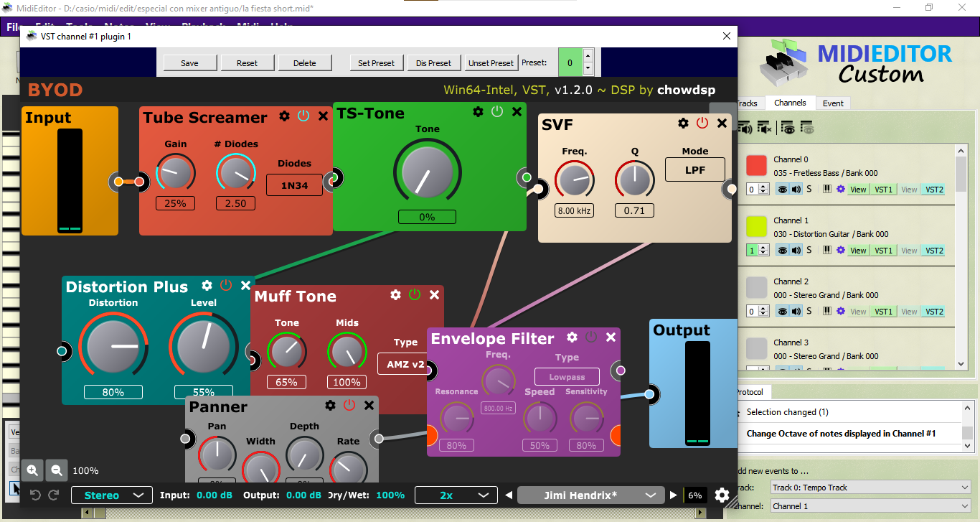Viewport: 980px width, 522px height.
Task: Toggle Panner power button
Action: coord(349,405)
